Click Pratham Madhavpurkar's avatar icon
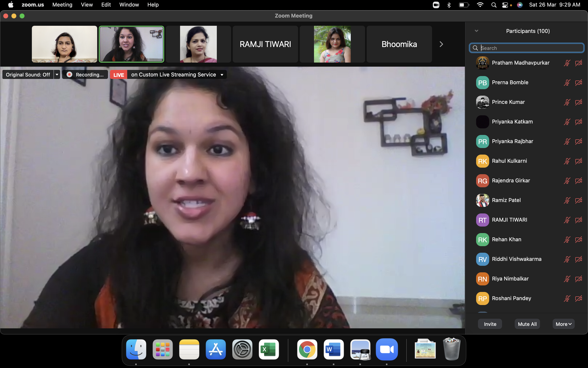Image resolution: width=588 pixels, height=368 pixels. coord(482,63)
